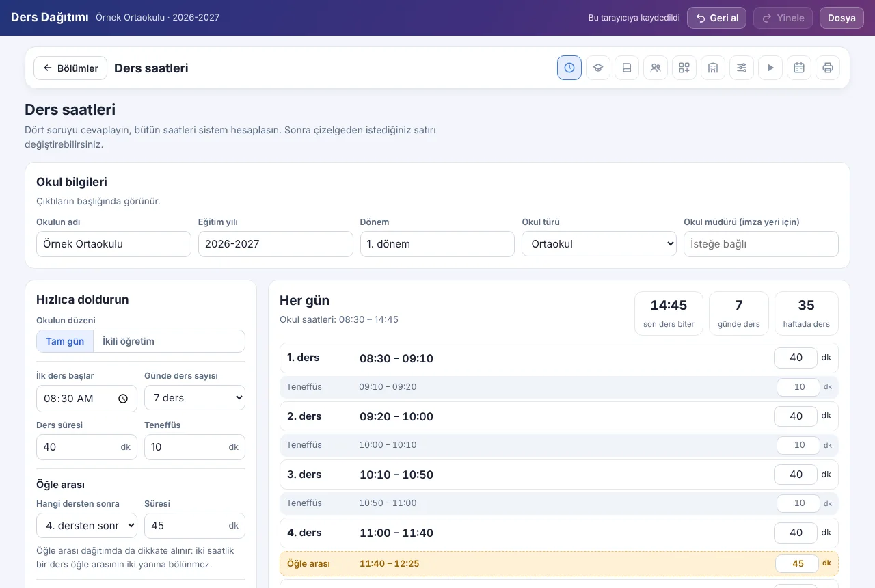Click the Okul müdürü input field
Viewport: 875px width, 588px height.
point(761,244)
